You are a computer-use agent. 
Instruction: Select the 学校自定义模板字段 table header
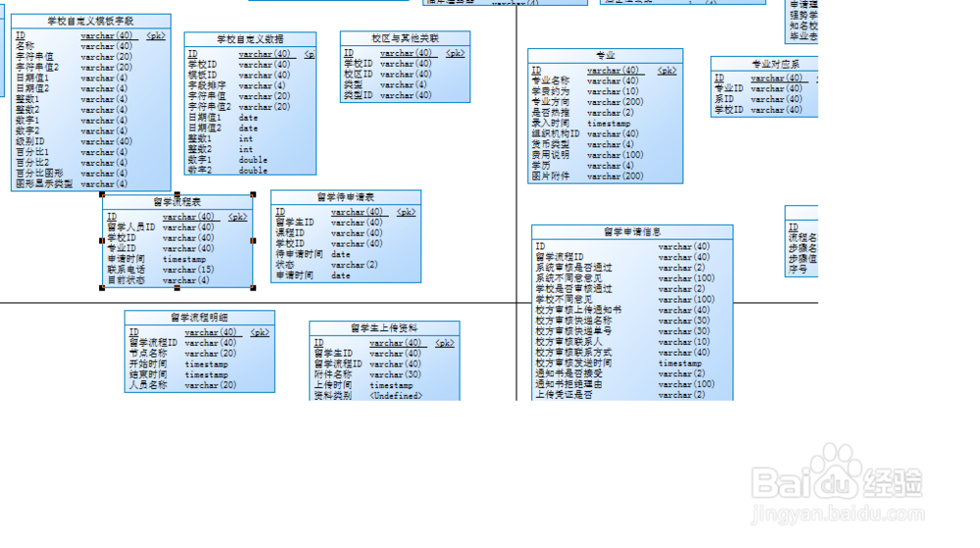(x=90, y=21)
